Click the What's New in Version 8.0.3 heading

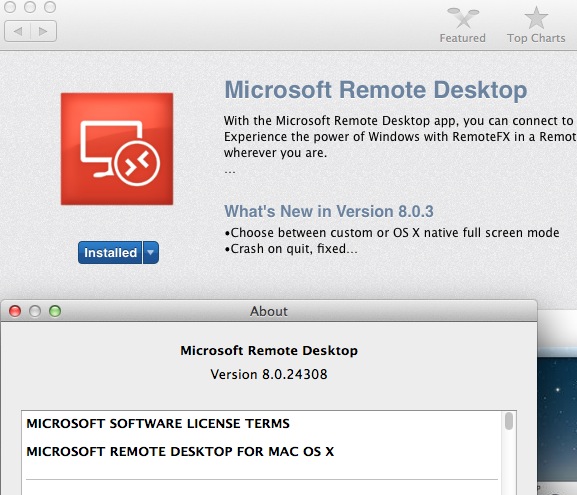point(329,211)
